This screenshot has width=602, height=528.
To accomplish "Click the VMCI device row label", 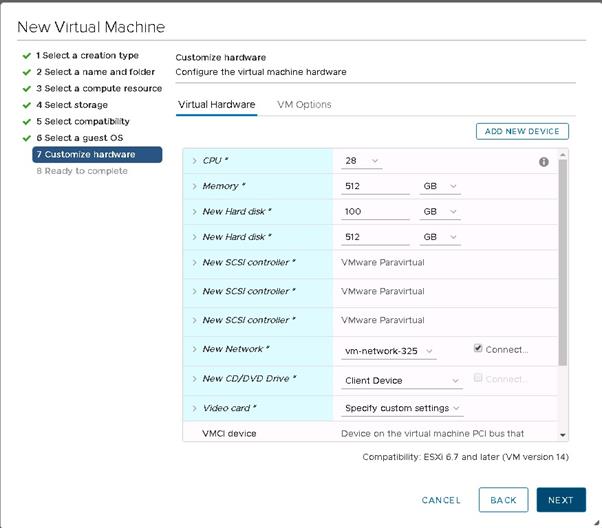I will (229, 434).
